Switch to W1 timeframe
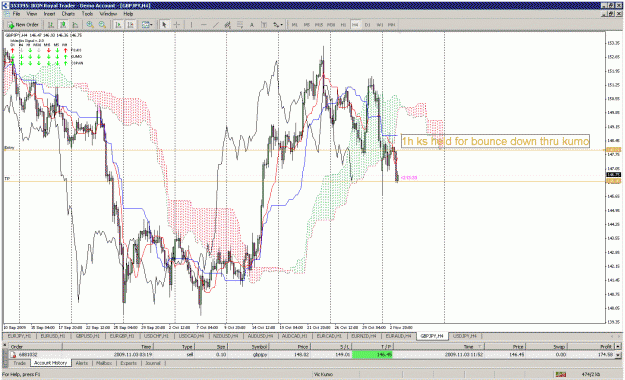The height and width of the screenshot is (380, 625). 379,25
